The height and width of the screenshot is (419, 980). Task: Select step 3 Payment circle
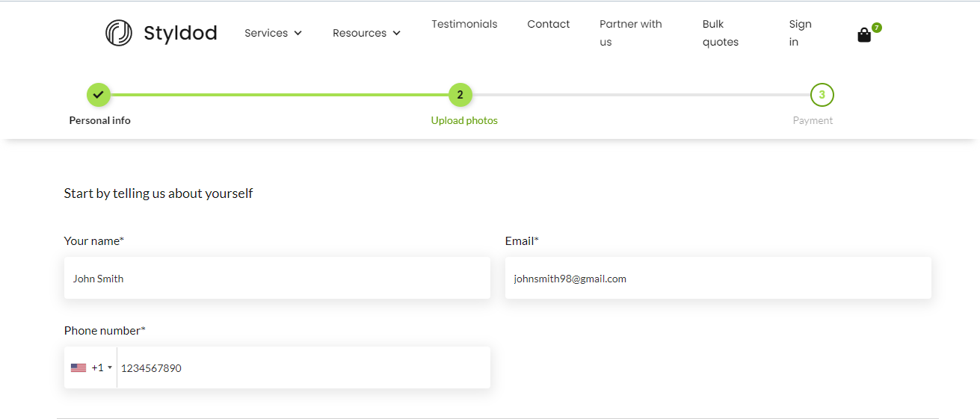[822, 95]
